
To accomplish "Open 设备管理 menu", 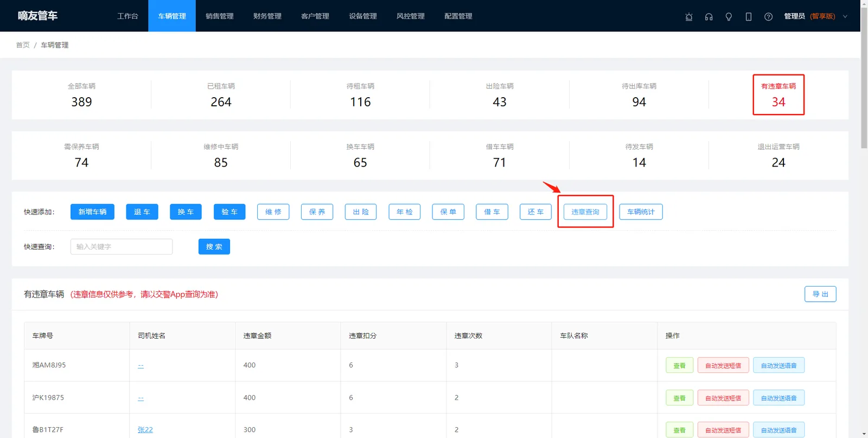I will pos(363,16).
